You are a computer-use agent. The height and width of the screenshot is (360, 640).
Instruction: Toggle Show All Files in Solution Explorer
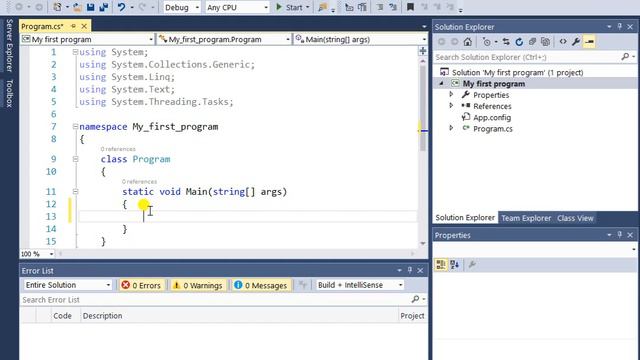(x=545, y=42)
